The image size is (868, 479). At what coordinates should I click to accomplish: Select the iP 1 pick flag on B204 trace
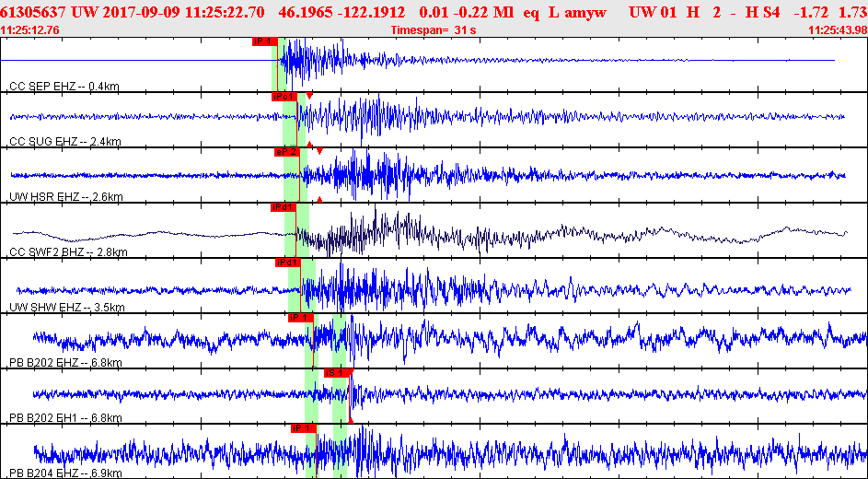tap(304, 428)
